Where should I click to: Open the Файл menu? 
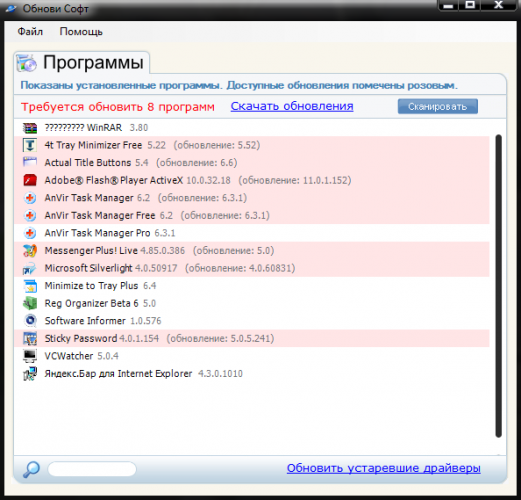(x=30, y=32)
